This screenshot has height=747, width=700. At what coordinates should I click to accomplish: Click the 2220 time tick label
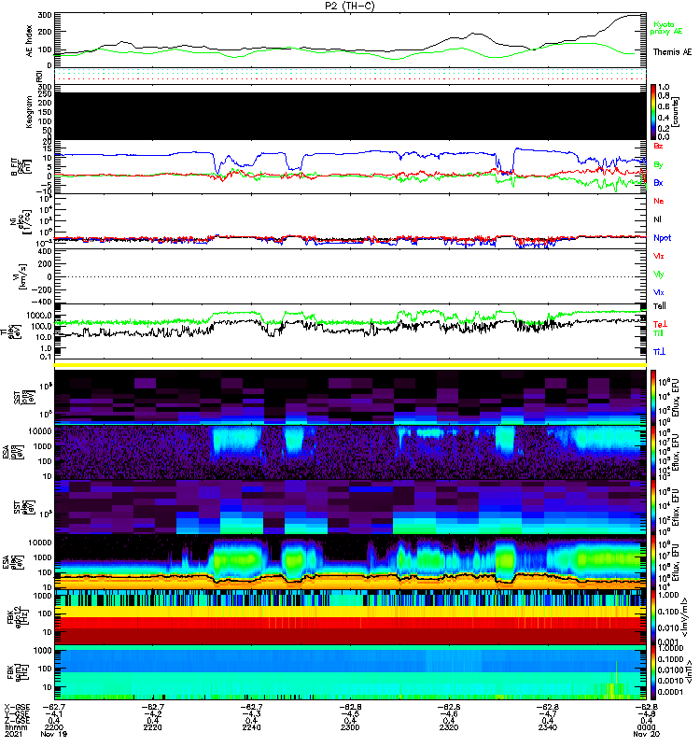point(152,728)
